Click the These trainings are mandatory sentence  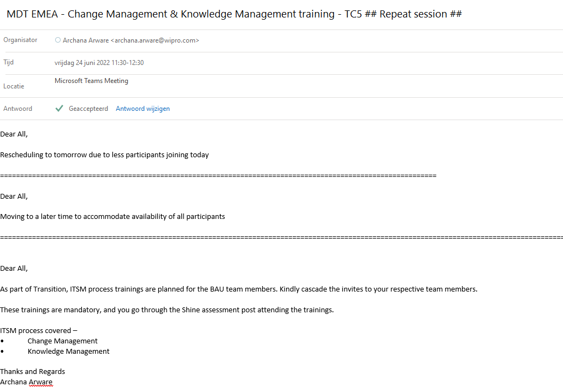click(x=167, y=310)
